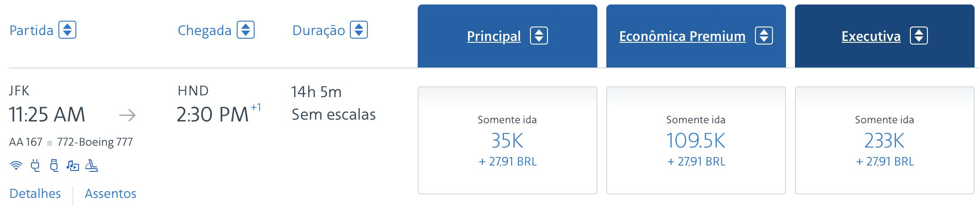Viewport: 980px width, 206px height.
Task: Click the in-flight entertainment icon
Action: coord(73,166)
